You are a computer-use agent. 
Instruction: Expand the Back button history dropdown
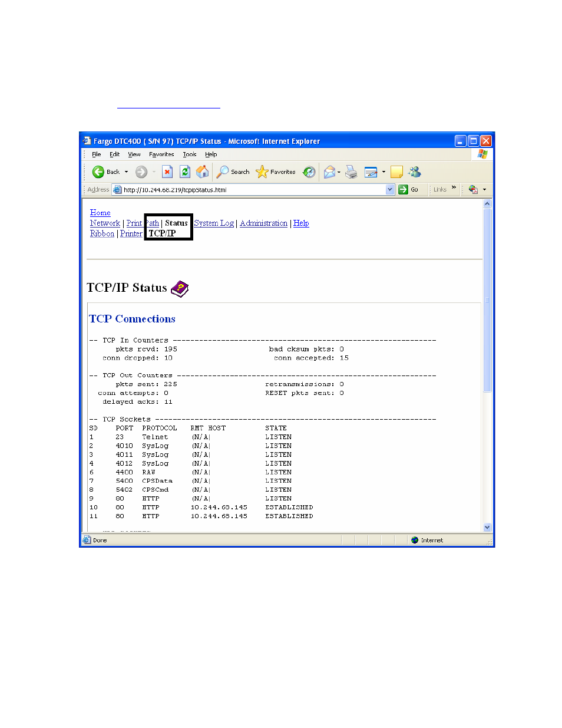click(x=126, y=172)
